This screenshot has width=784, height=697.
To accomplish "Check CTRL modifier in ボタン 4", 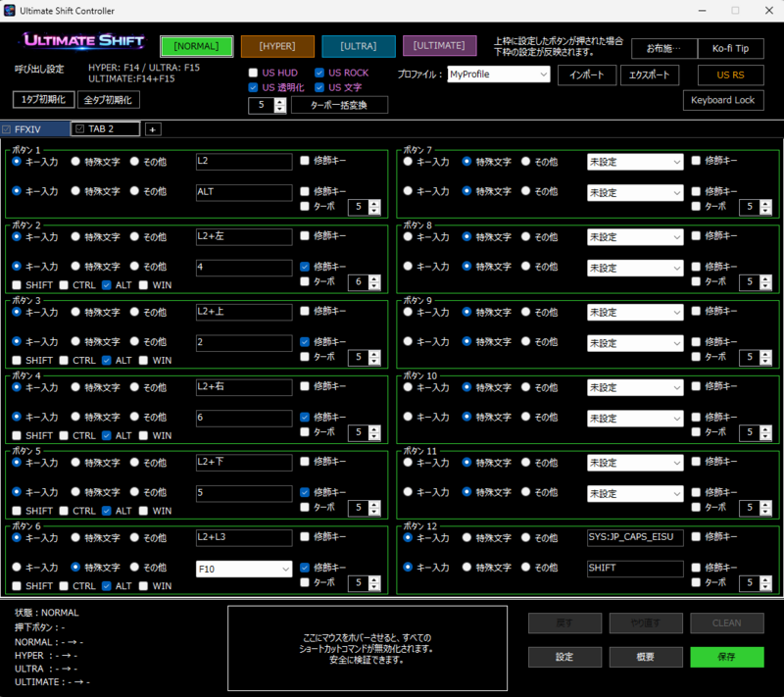I will coord(64,435).
